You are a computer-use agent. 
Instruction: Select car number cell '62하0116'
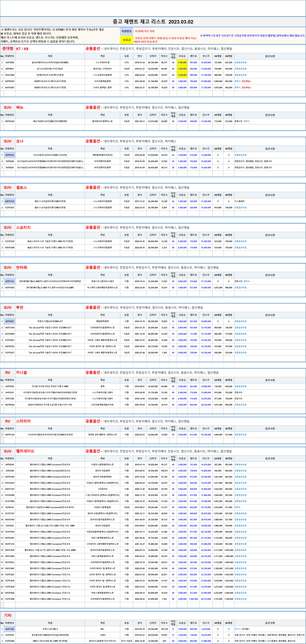point(10,507)
